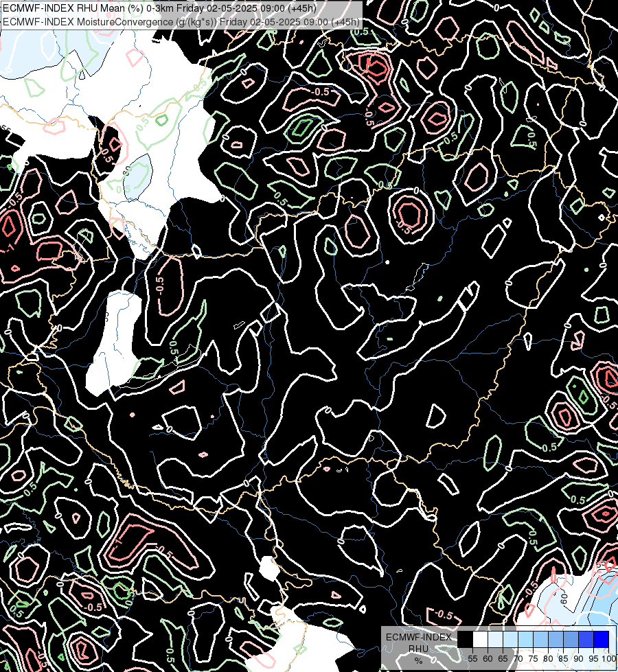
Task: Select the white 55-60 percent legend swatch
Action: tap(481, 639)
